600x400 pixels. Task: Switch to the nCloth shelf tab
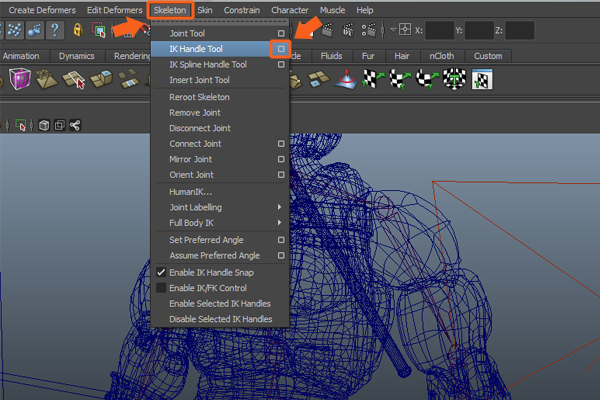click(440, 56)
